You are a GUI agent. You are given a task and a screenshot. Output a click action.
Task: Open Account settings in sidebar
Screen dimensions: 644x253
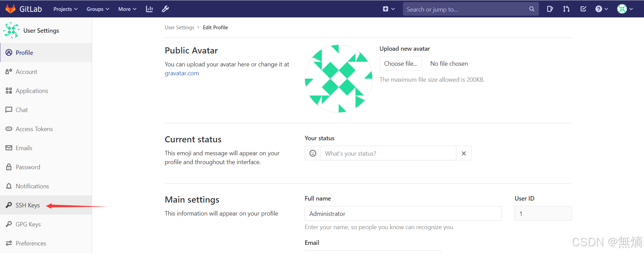[x=46, y=72]
